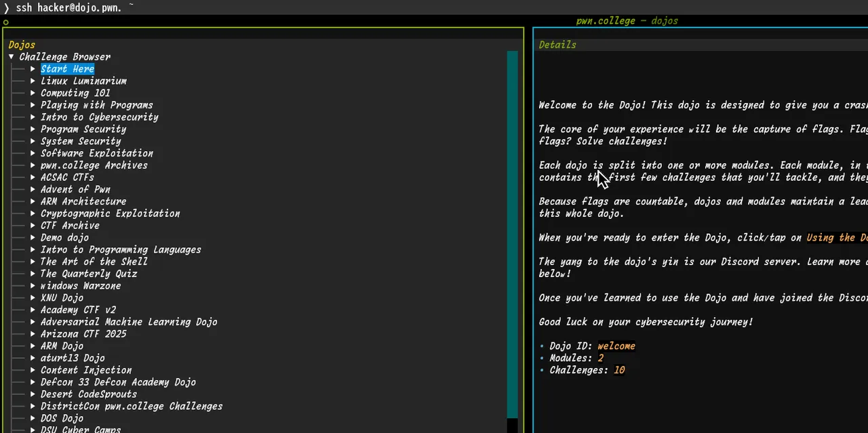Click the Dojo ID value welcome
Image resolution: width=868 pixels, height=433 pixels.
(616, 346)
